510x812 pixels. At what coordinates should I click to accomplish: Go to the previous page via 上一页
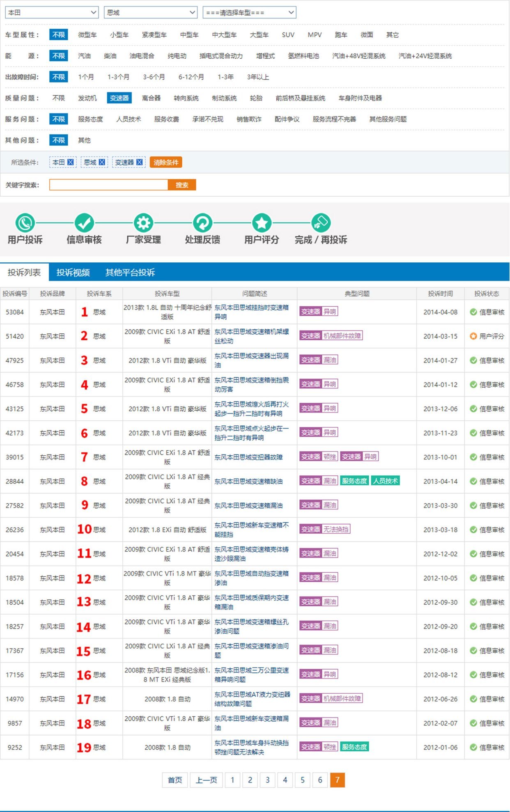[206, 780]
